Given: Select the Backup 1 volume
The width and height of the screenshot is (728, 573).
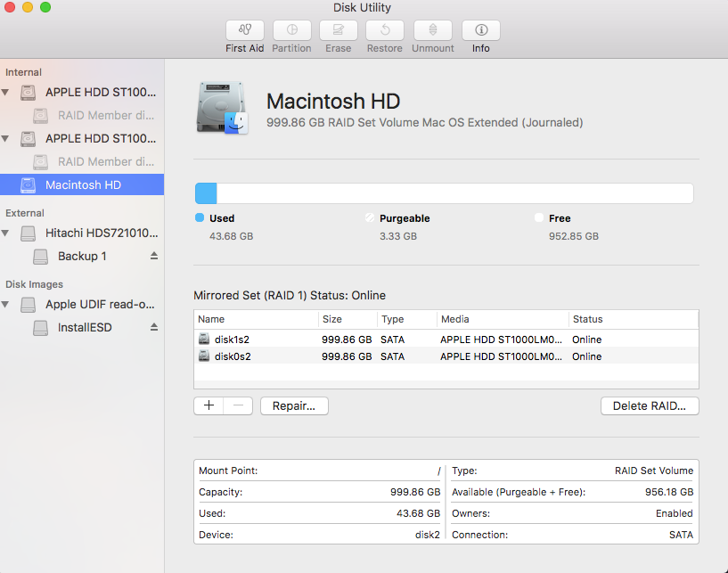Looking at the screenshot, I should coord(82,257).
